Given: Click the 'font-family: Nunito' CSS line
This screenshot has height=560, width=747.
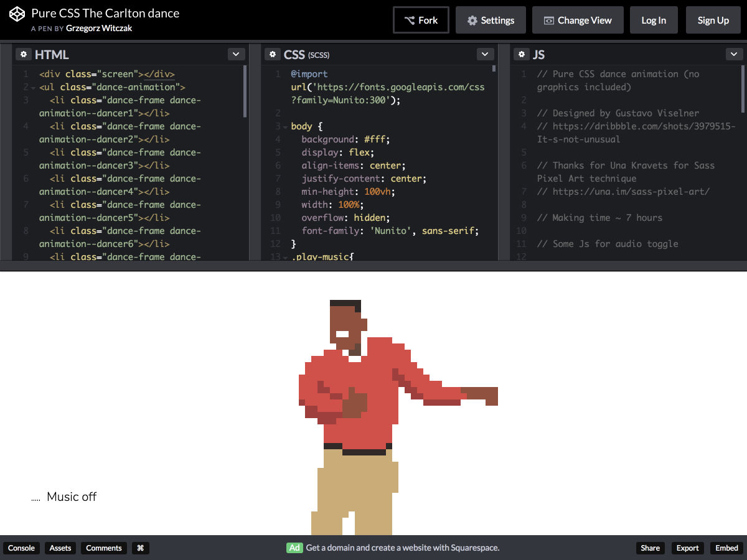Looking at the screenshot, I should pyautogui.click(x=390, y=231).
